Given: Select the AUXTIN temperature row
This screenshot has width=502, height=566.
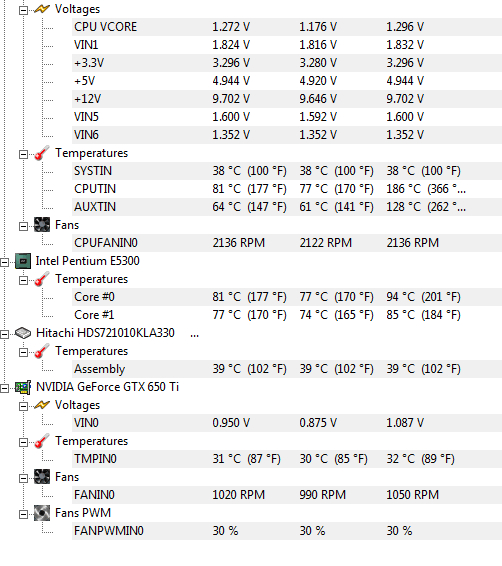Looking at the screenshot, I should (x=287, y=207).
